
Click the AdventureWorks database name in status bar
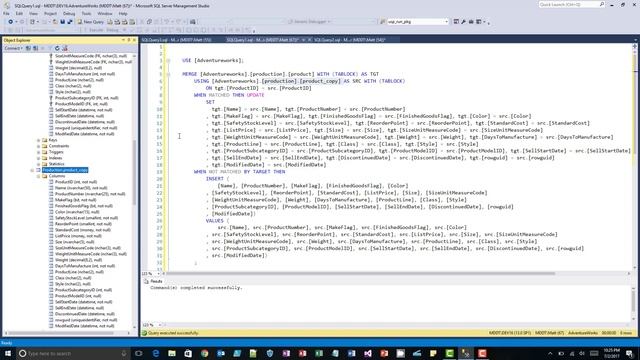click(582, 333)
